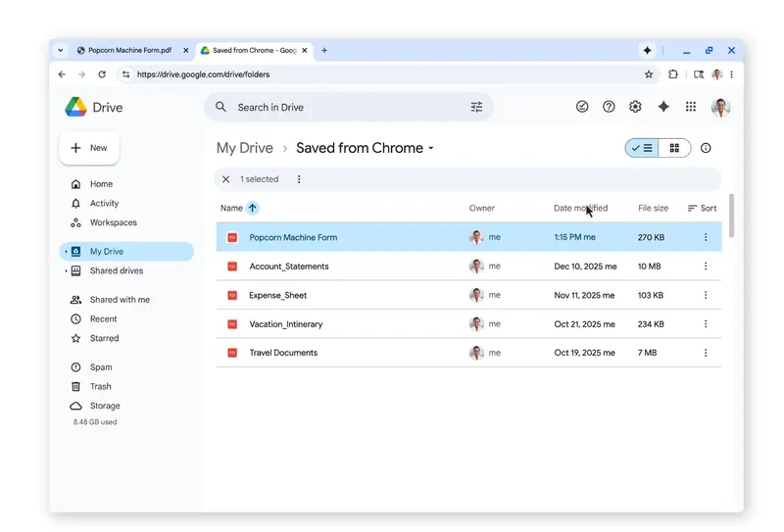The image size is (784, 532).
Task: Open the browser extensions puzzle icon
Action: tap(673, 74)
